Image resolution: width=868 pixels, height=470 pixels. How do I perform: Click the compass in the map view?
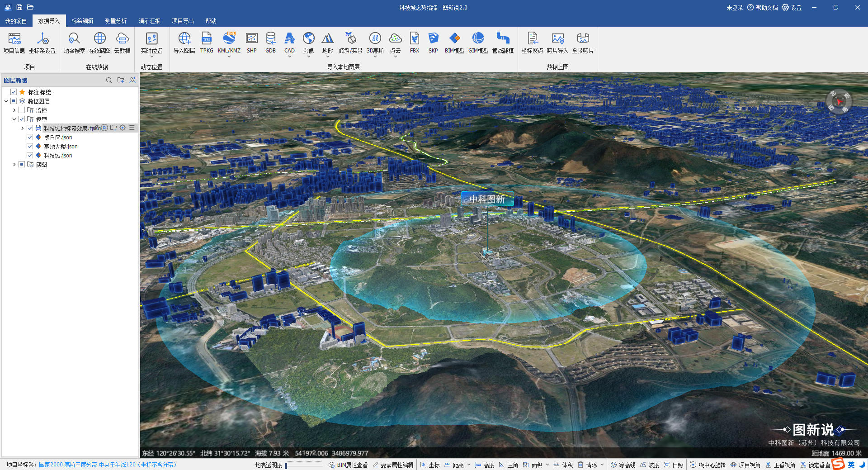[x=839, y=101]
